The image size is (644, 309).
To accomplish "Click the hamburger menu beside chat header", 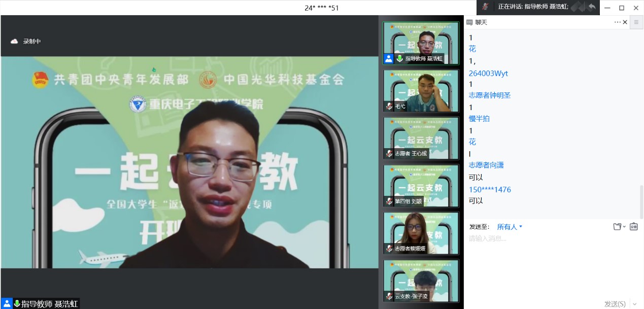I will coord(636,22).
